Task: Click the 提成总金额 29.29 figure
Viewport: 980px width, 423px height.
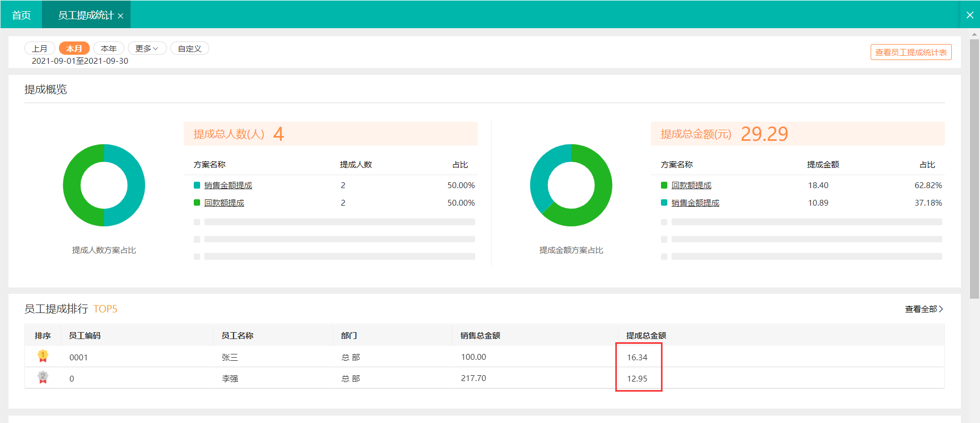Action: 764,134
